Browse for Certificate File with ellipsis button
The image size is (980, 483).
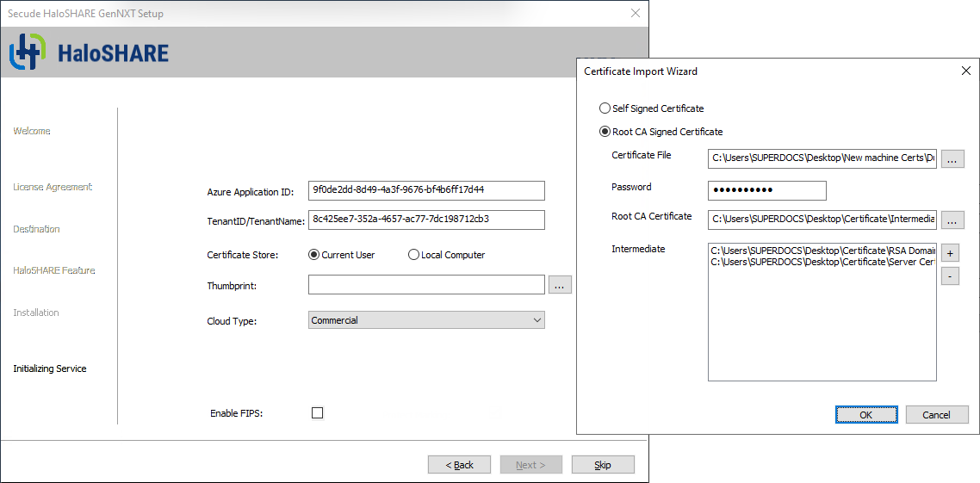[952, 160]
